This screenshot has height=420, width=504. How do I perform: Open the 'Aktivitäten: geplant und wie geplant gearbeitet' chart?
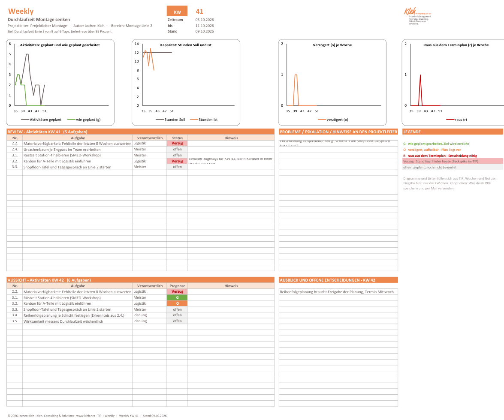(x=60, y=82)
